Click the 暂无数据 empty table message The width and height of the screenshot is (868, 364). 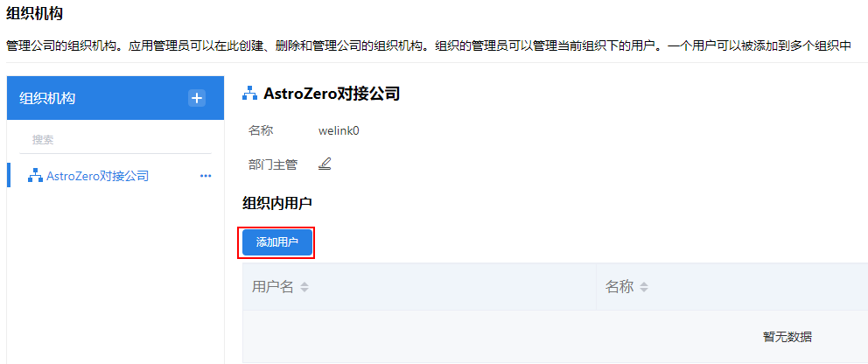787,336
